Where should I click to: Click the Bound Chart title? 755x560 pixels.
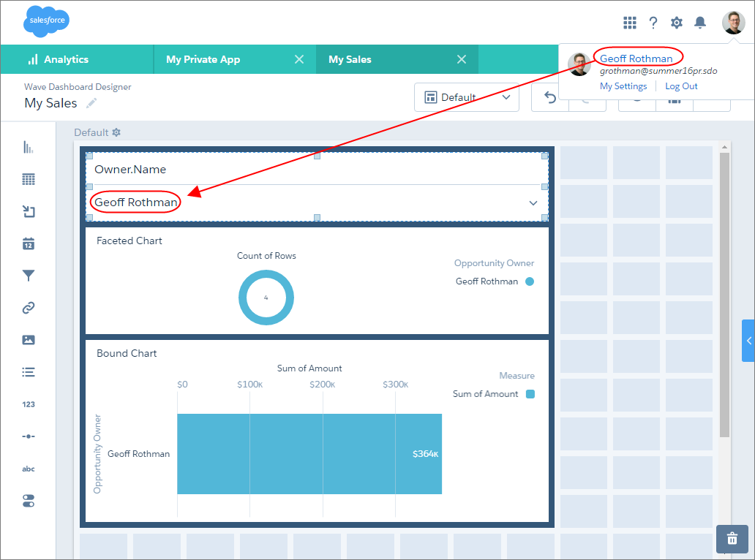click(x=127, y=353)
